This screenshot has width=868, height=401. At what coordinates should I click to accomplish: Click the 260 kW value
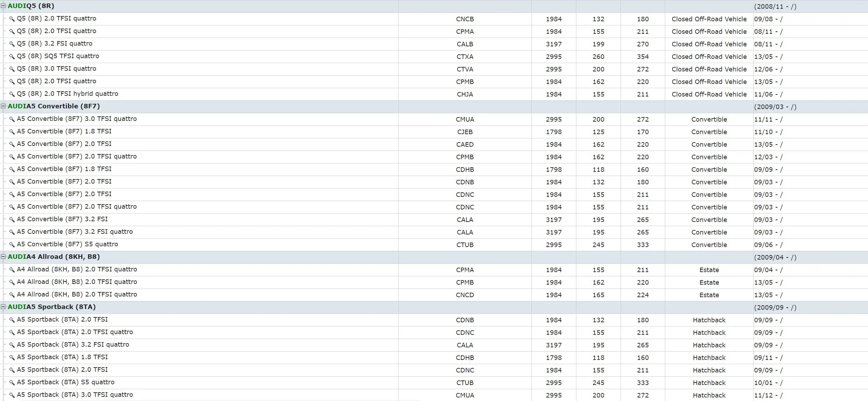point(598,57)
